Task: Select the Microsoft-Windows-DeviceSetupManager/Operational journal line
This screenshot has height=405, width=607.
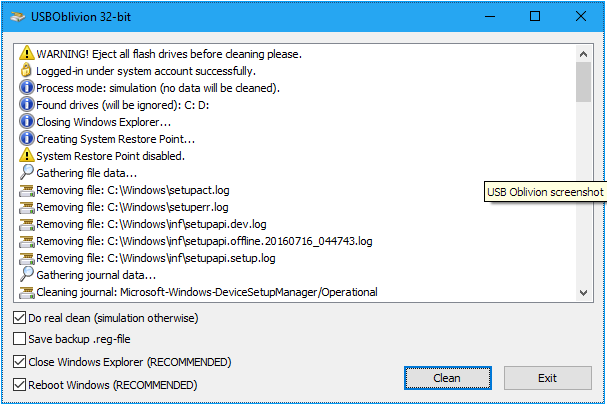Action: coord(207,292)
